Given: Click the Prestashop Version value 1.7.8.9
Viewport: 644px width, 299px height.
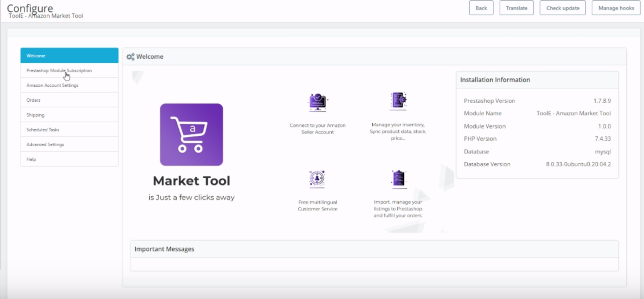Looking at the screenshot, I should (x=602, y=101).
